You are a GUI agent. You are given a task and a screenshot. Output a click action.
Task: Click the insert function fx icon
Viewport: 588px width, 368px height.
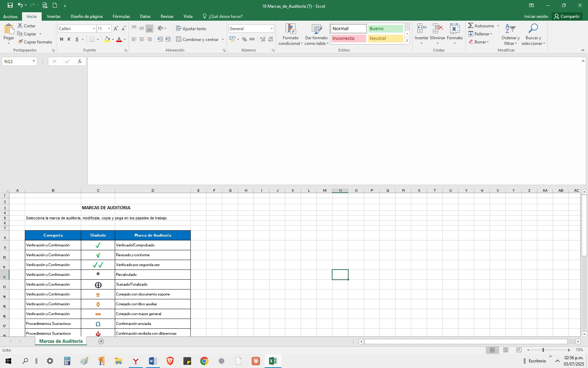tap(80, 61)
